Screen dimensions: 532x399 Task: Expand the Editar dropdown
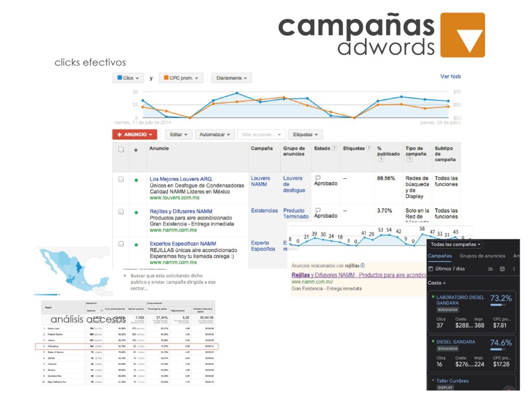179,135
